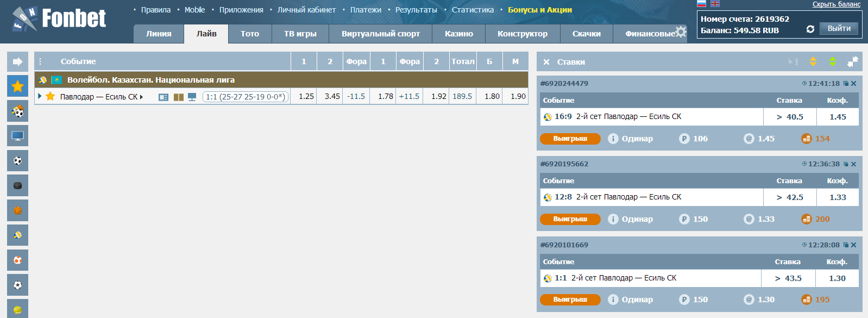Open the Личный кабинет link

(306, 10)
